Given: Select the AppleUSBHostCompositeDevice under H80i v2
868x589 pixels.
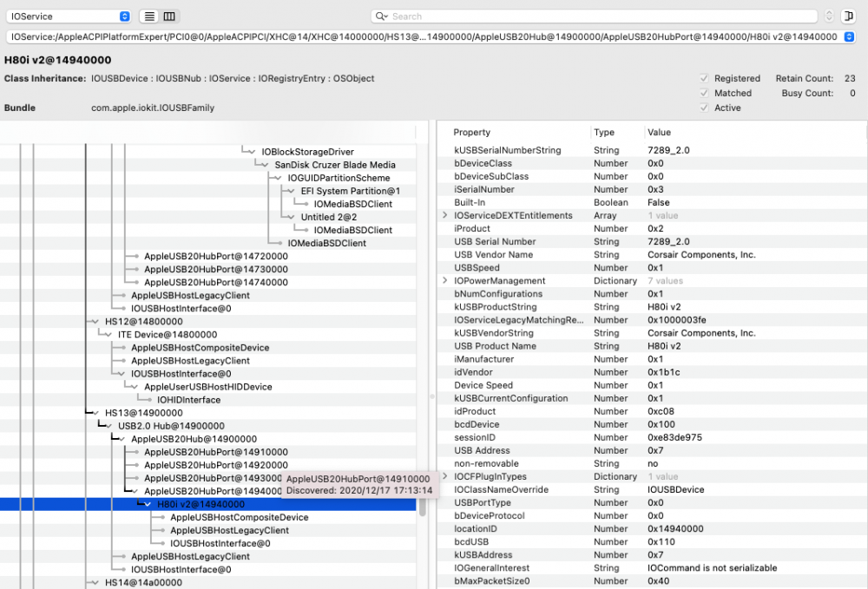Looking at the screenshot, I should pos(240,517).
